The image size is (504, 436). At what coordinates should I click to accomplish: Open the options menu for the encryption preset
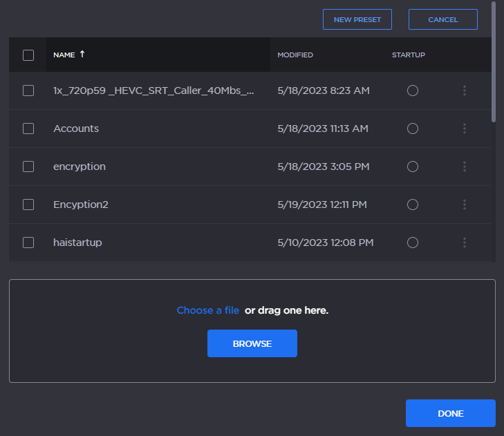coord(465,167)
